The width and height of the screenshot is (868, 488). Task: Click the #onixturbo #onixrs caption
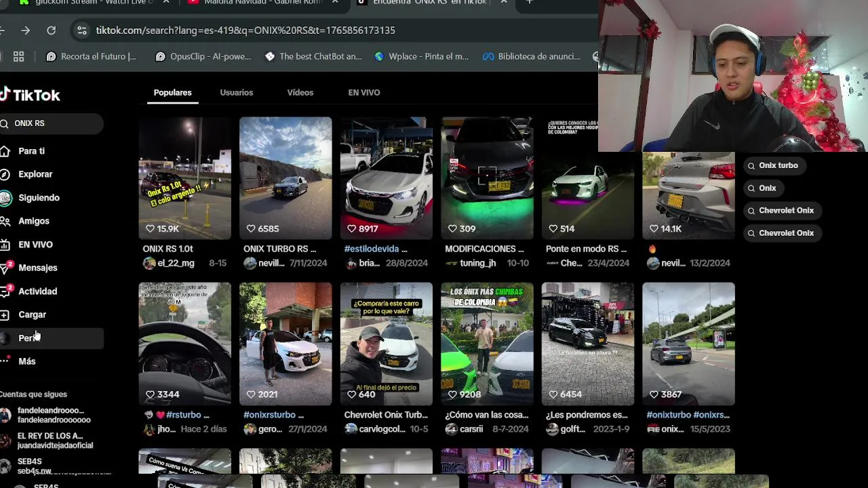click(688, 415)
